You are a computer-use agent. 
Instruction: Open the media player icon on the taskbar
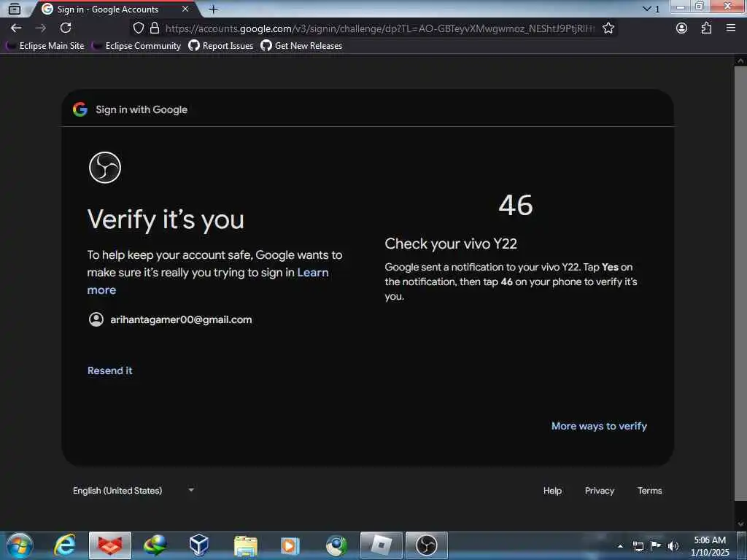290,545
